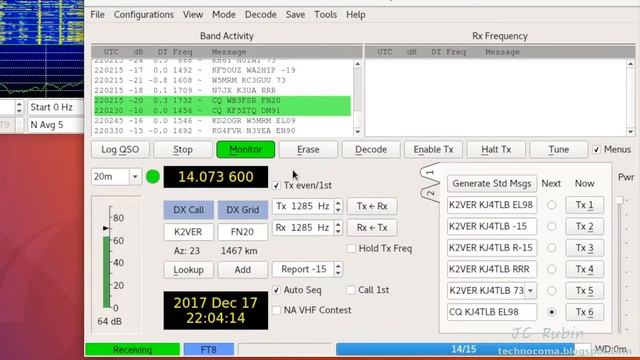640x360 pixels.
Task: Select the CQ WB3FSR FN20 decoded line
Action: tap(222, 100)
